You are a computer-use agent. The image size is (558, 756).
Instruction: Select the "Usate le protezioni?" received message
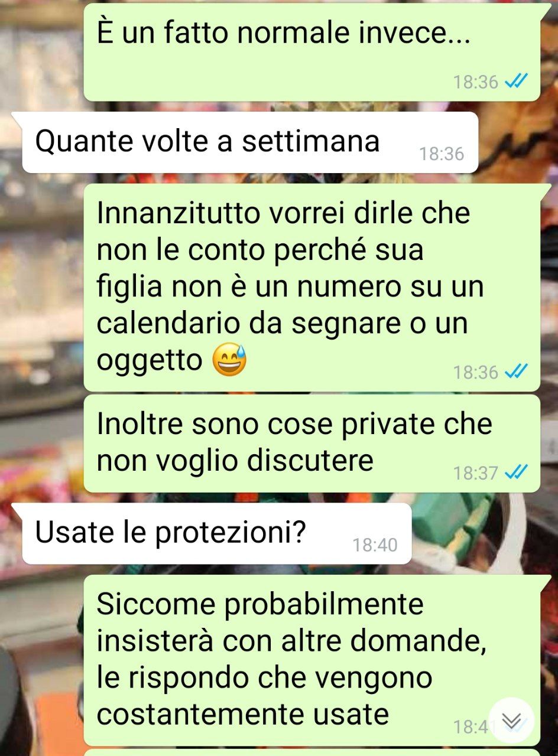pyautogui.click(x=217, y=534)
